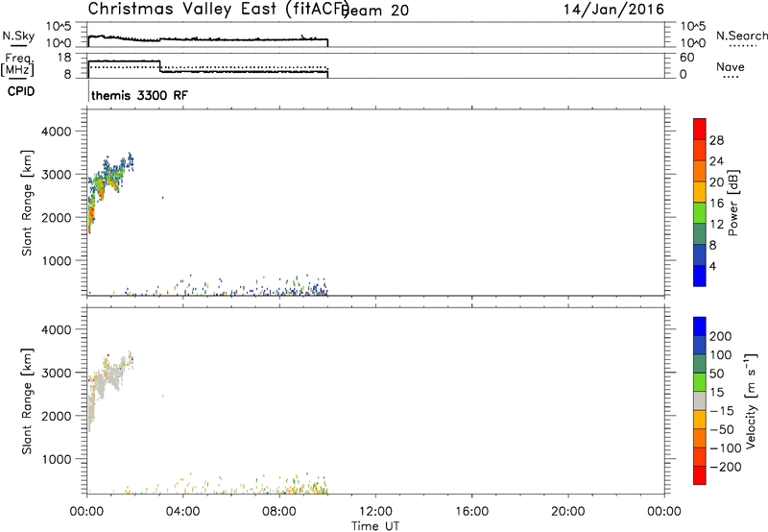The image size is (768, 532).
Task: Click the Freq. [MHz] axis label
Action: [x=17, y=64]
